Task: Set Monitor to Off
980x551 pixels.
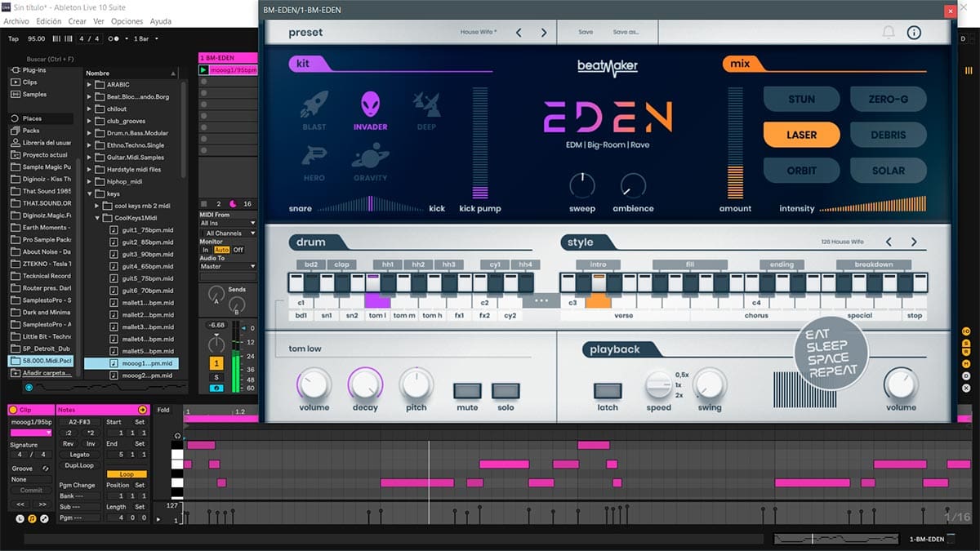Action: coord(238,250)
